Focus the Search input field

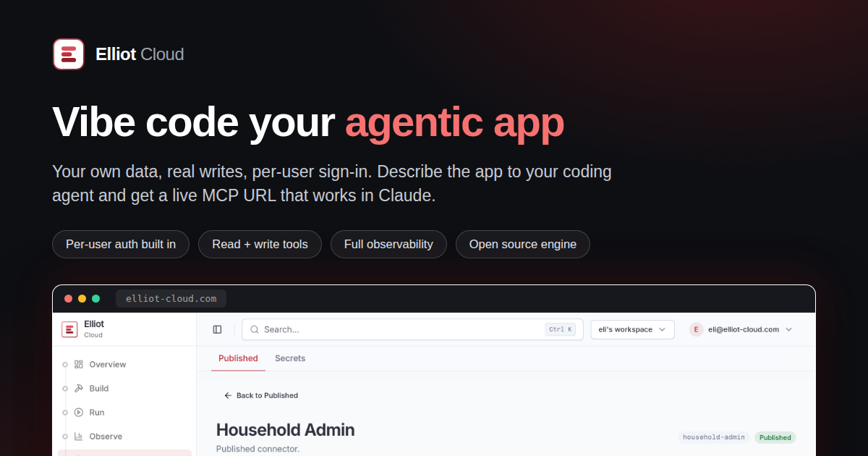click(x=412, y=329)
